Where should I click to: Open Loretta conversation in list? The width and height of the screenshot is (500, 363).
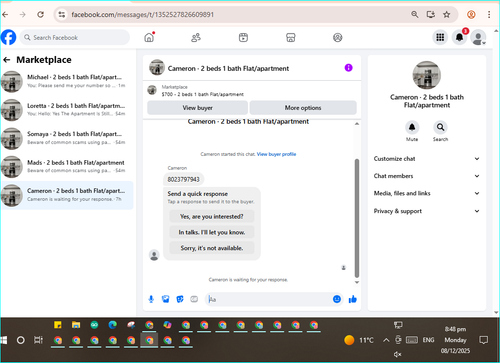pos(67,110)
